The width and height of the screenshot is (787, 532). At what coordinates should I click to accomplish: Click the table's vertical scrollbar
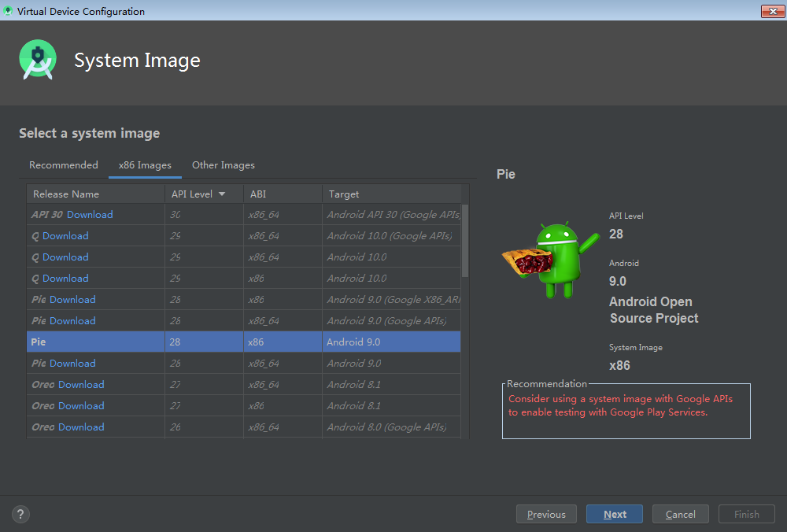(x=465, y=241)
